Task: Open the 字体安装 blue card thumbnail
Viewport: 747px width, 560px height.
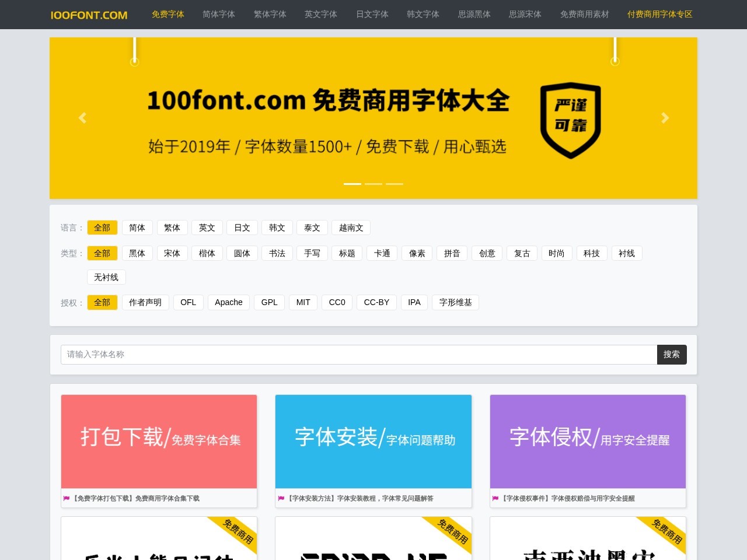Action: click(x=373, y=442)
